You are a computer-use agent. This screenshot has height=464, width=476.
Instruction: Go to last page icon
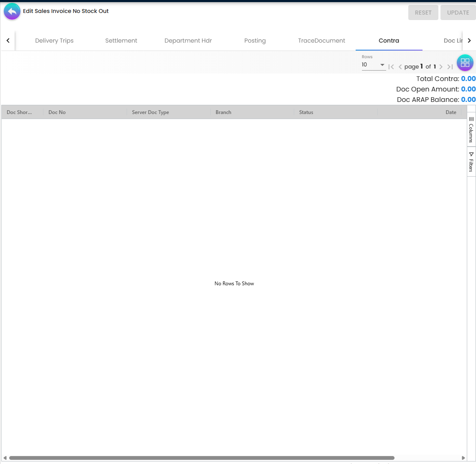coord(450,67)
